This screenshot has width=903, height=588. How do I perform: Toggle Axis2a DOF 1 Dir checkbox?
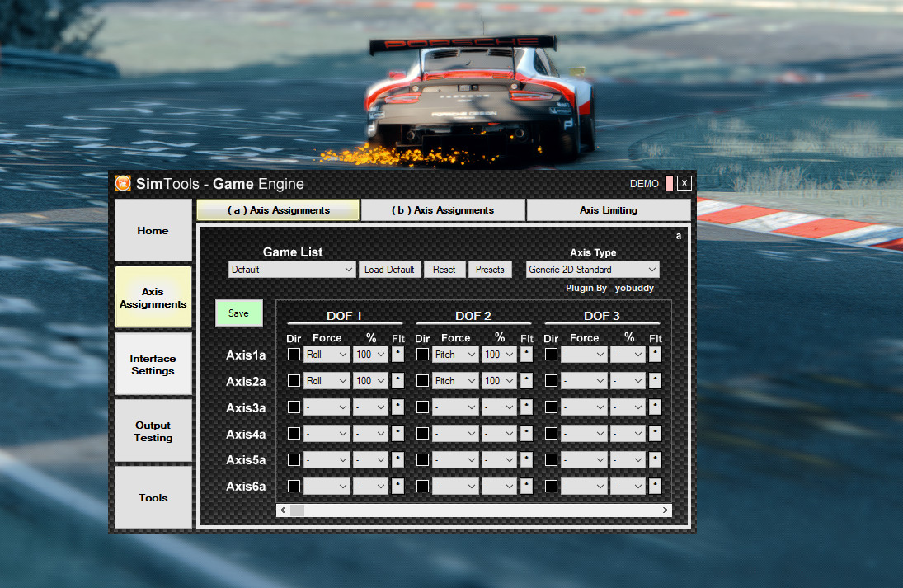(294, 381)
